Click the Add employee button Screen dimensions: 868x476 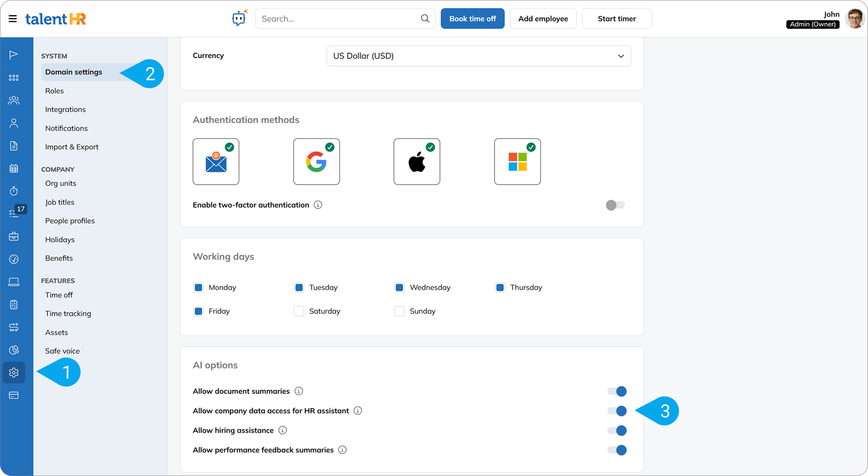pos(543,18)
